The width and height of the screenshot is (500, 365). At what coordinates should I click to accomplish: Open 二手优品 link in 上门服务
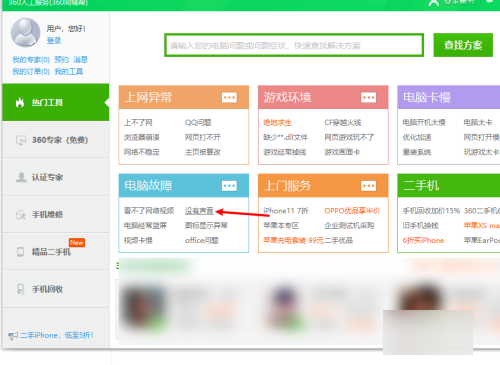click(x=338, y=240)
